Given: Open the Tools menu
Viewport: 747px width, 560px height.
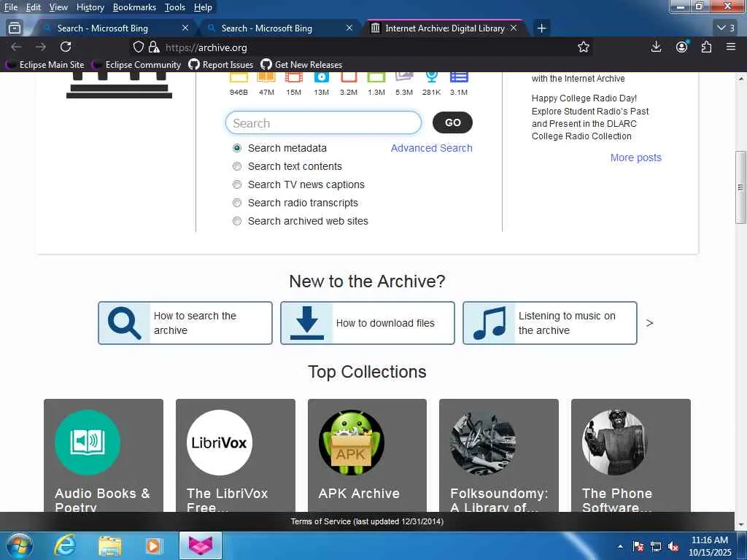Looking at the screenshot, I should pos(175,7).
